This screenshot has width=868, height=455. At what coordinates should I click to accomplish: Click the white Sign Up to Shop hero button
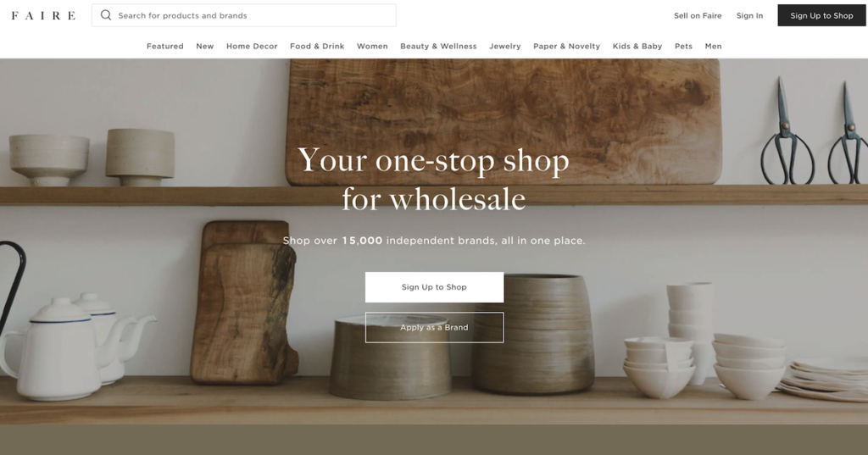[x=434, y=286]
